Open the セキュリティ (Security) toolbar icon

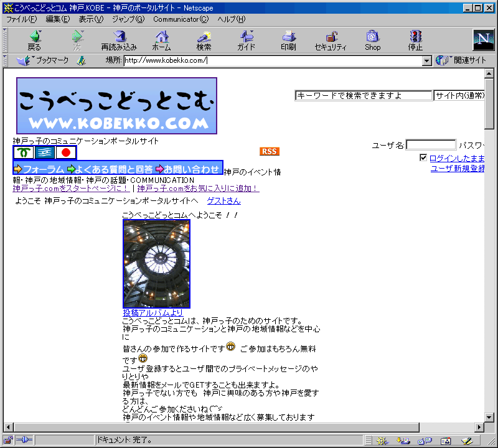(x=331, y=40)
